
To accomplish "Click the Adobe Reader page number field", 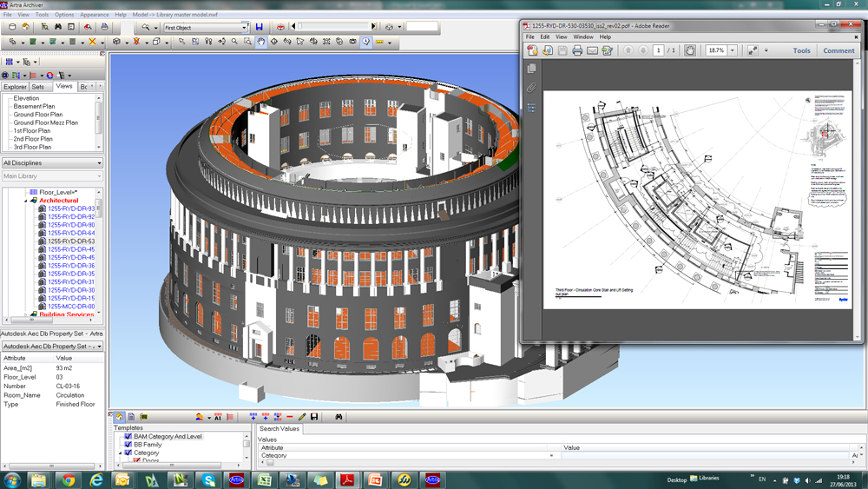I will click(x=658, y=50).
